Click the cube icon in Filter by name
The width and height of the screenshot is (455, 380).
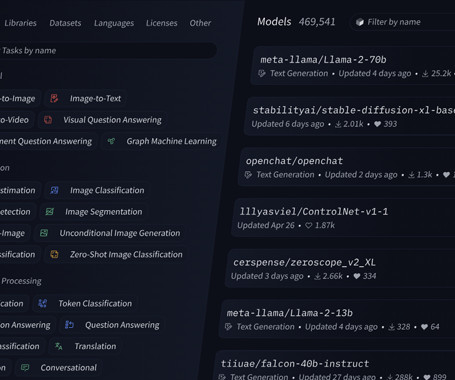360,22
